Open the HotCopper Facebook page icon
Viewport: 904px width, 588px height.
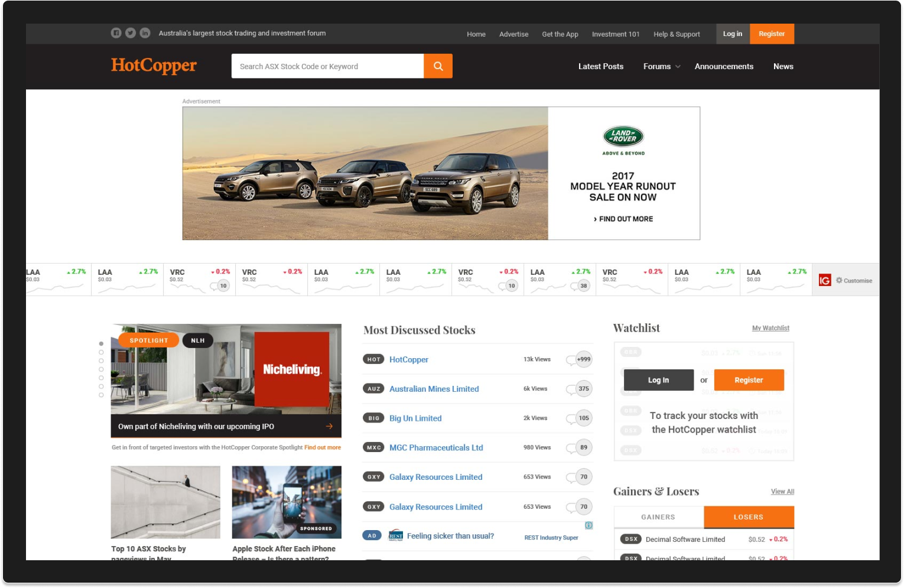116,33
